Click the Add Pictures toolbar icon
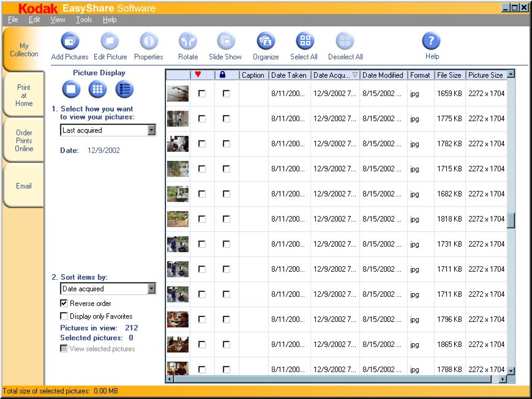This screenshot has width=532, height=399. [70, 42]
